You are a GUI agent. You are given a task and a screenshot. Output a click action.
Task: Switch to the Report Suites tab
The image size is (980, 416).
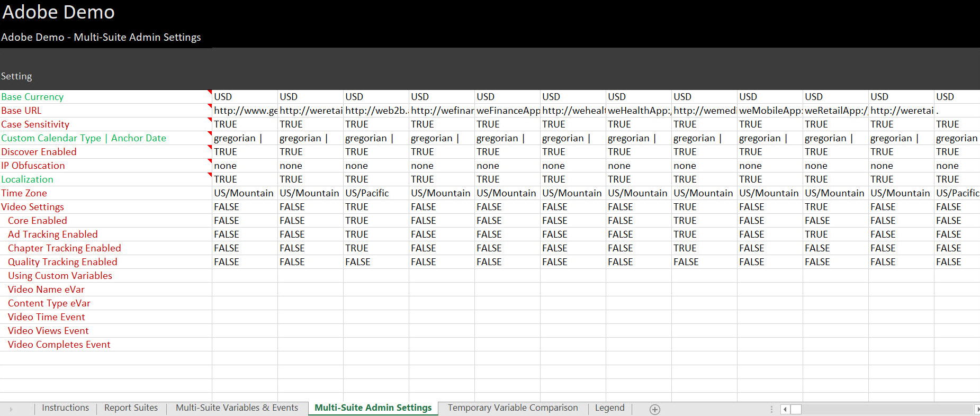click(x=131, y=408)
